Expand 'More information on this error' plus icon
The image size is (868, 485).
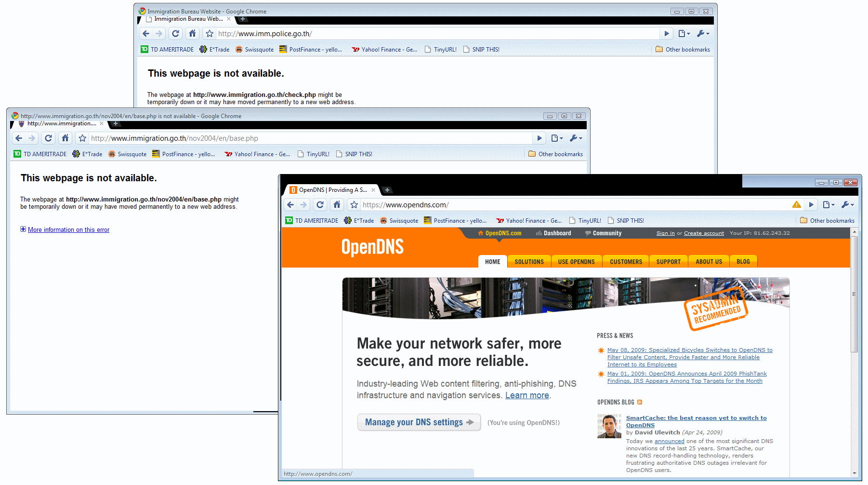coord(23,229)
